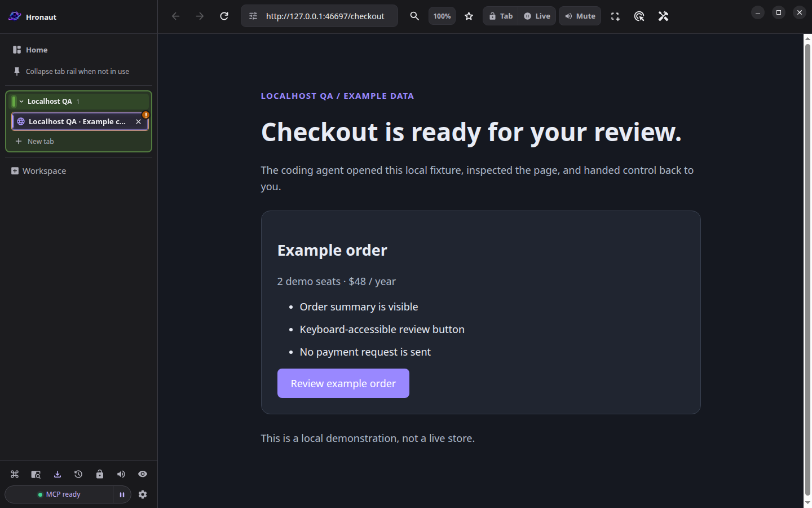Close the Localhost QA Example tab
Image resolution: width=812 pixels, height=508 pixels.
(x=138, y=121)
